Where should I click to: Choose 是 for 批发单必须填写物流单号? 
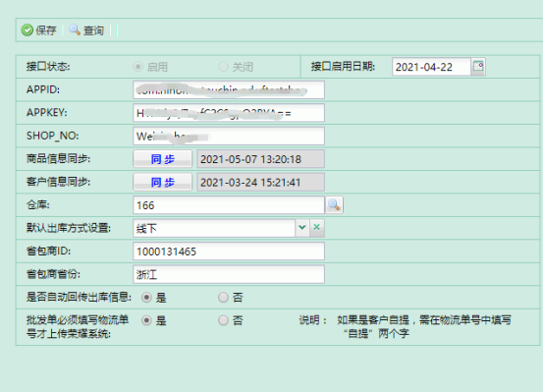click(x=146, y=320)
